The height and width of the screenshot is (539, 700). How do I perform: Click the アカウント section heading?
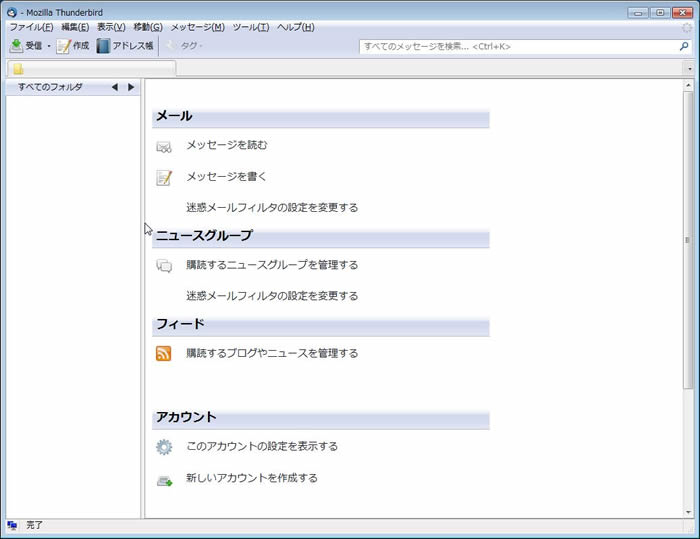[186, 417]
